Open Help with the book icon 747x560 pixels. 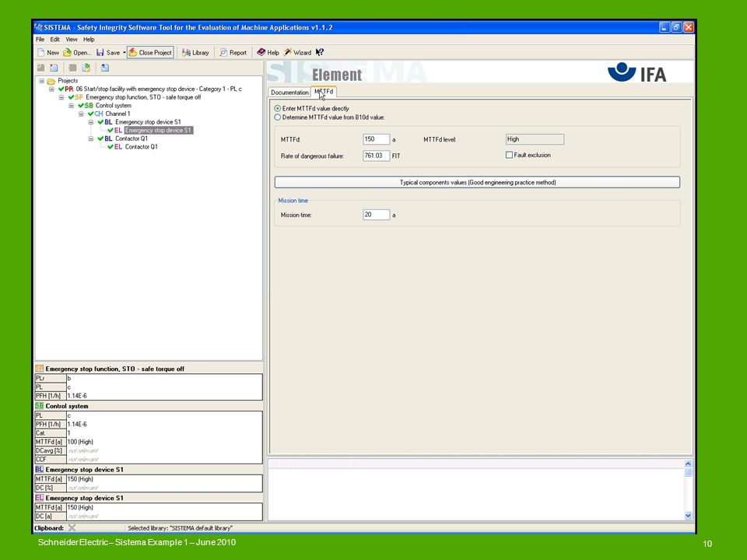[x=268, y=52]
